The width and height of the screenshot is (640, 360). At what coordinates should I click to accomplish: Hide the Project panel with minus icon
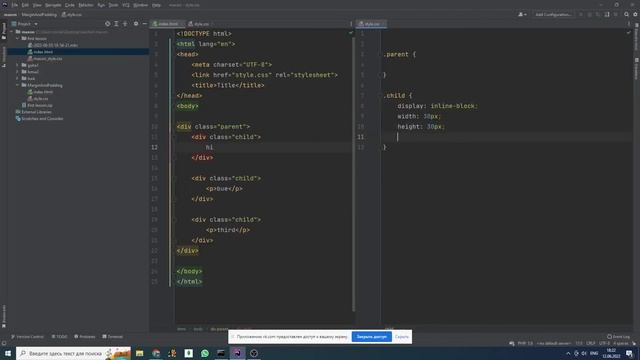pos(144,24)
